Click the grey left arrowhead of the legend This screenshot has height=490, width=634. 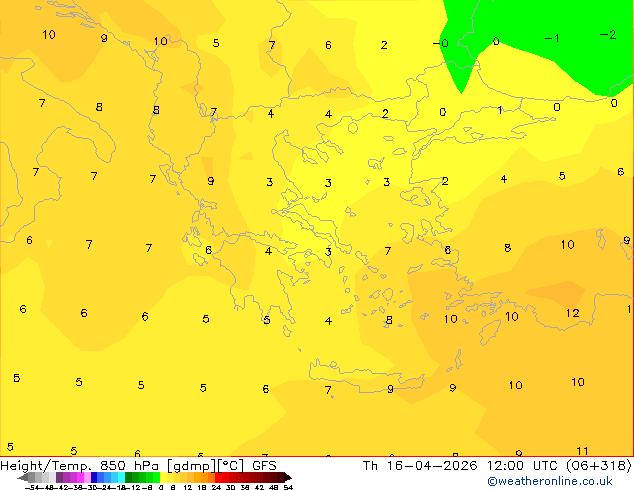pos(23,478)
